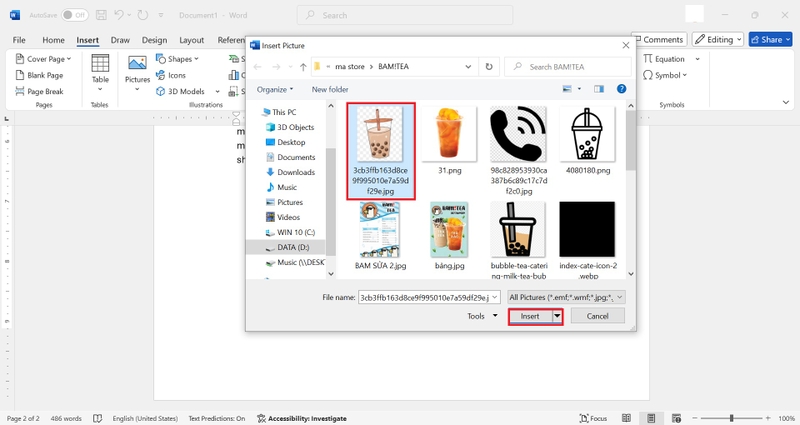The image size is (800, 425).
Task: Switch to Print Layout view in status bar
Action: [x=651, y=418]
